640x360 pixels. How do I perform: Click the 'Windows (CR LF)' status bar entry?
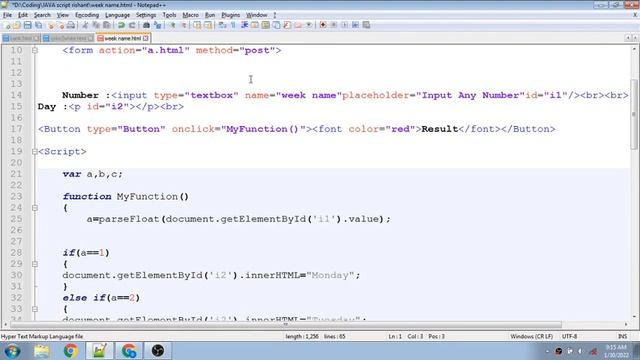pos(531,337)
